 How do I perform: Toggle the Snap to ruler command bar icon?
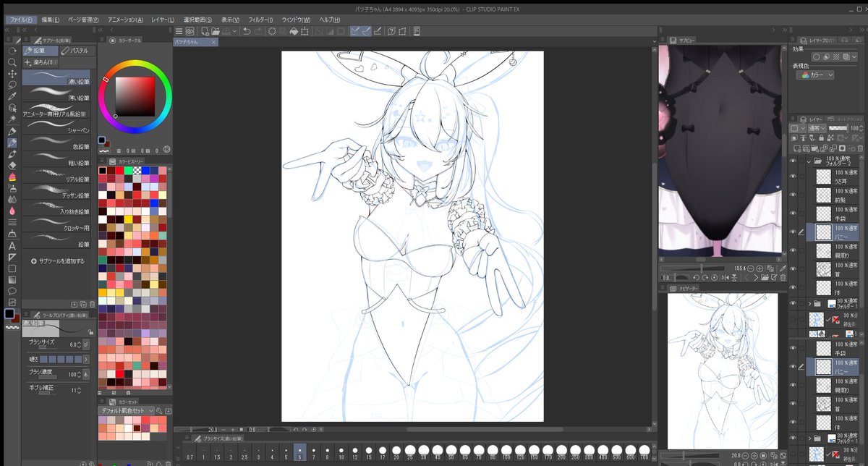(x=355, y=32)
